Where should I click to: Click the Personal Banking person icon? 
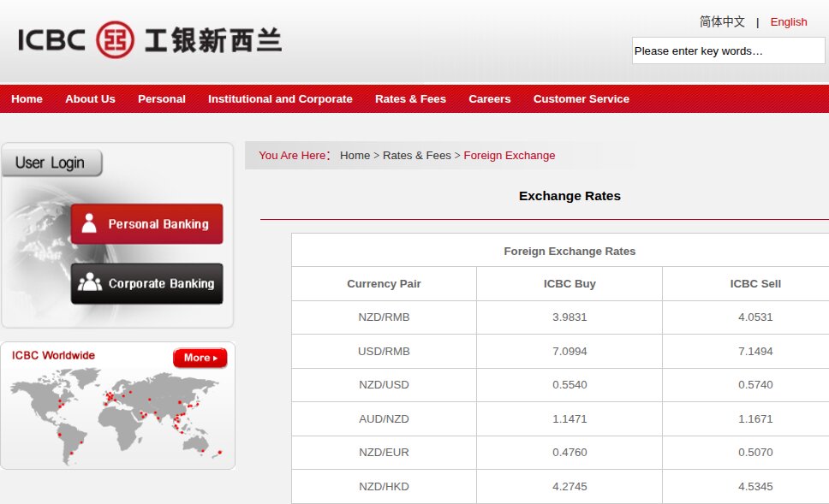[x=89, y=224]
